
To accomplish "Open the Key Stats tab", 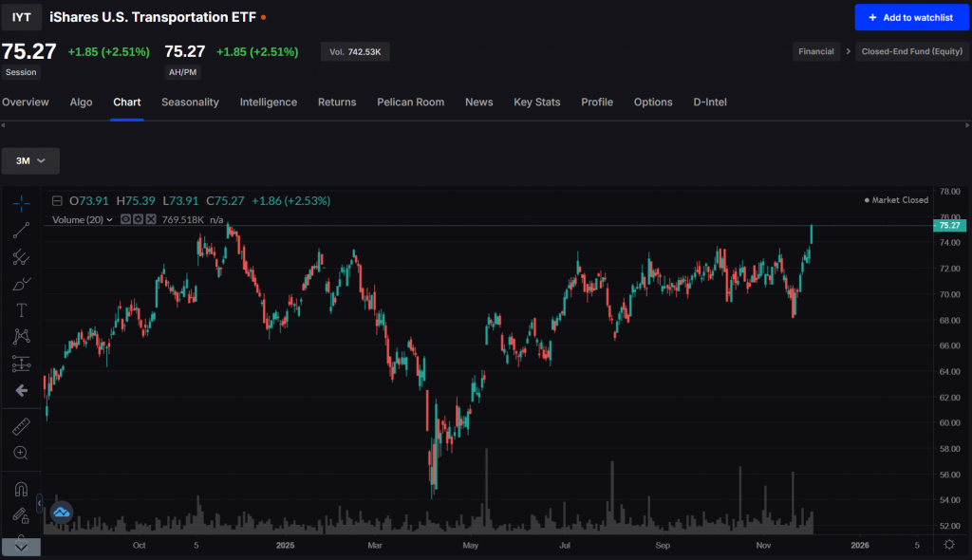I will [536, 103].
